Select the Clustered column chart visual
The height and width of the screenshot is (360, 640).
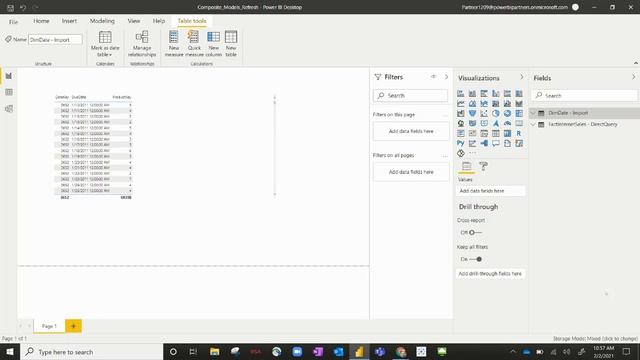tap(496, 93)
